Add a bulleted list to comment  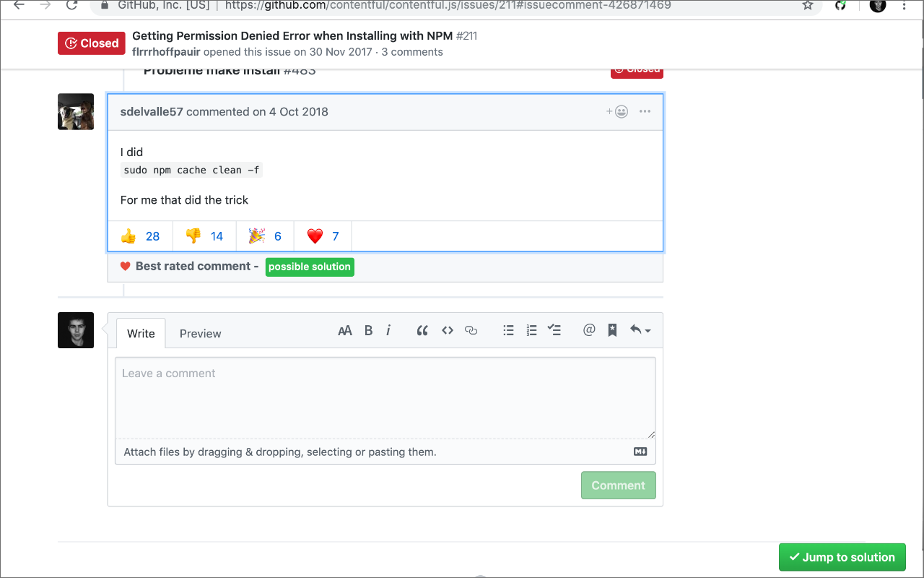click(x=508, y=330)
